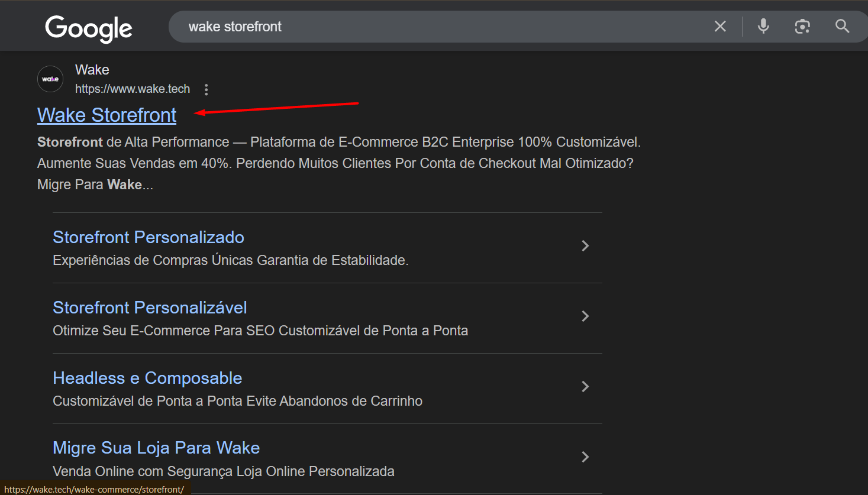
Task: Open the three-dot menu beside wake.tech URL
Action: 206,89
